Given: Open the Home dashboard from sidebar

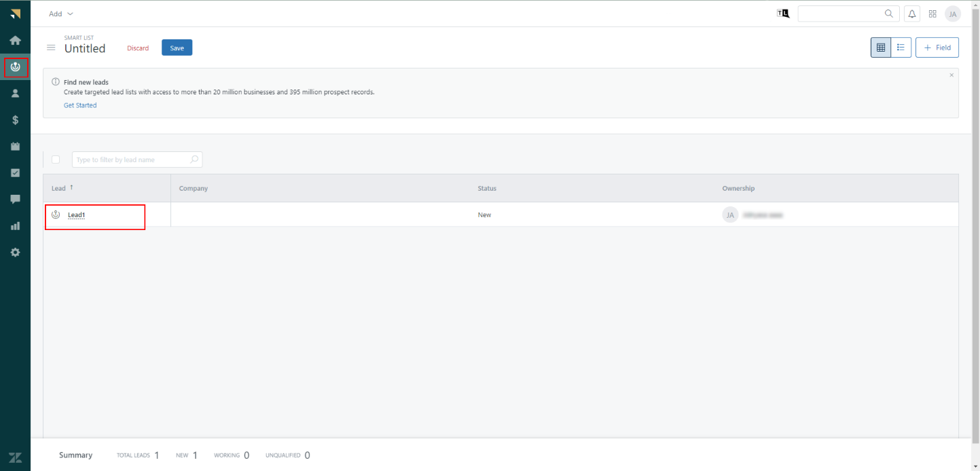Looking at the screenshot, I should (x=15, y=40).
